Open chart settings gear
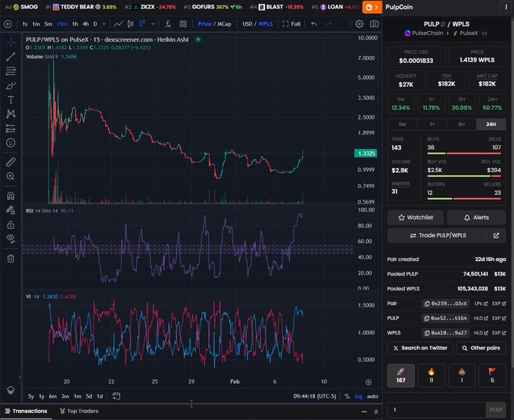The image size is (514, 420). (360, 24)
